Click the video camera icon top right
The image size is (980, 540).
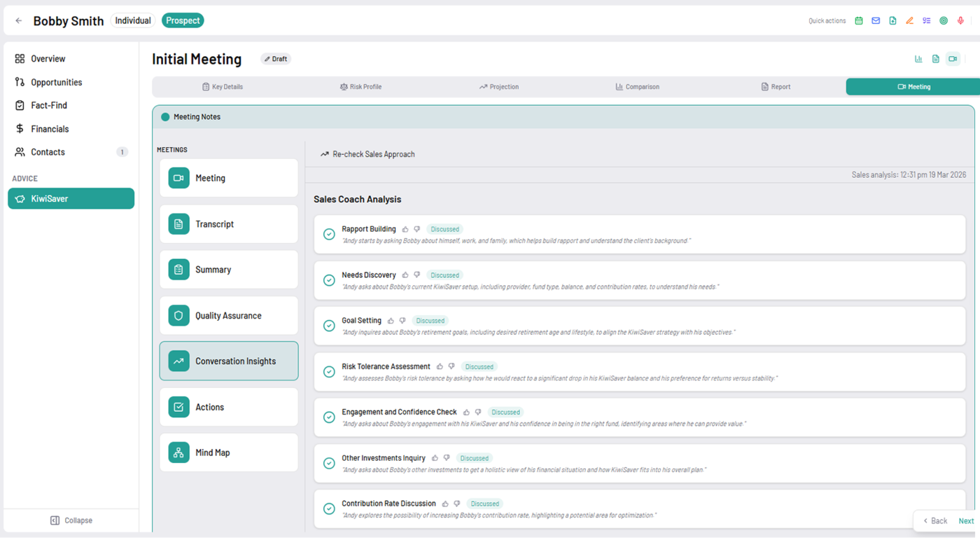[x=953, y=59]
